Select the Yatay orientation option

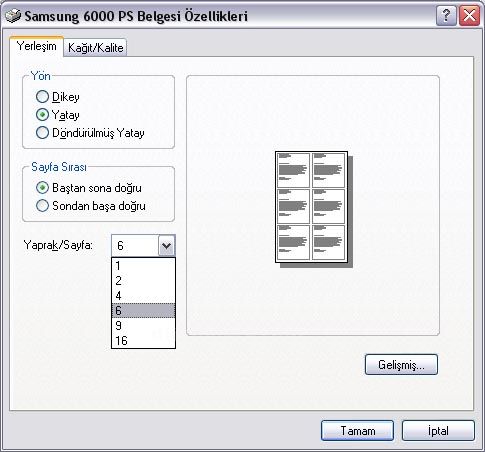click(42, 115)
